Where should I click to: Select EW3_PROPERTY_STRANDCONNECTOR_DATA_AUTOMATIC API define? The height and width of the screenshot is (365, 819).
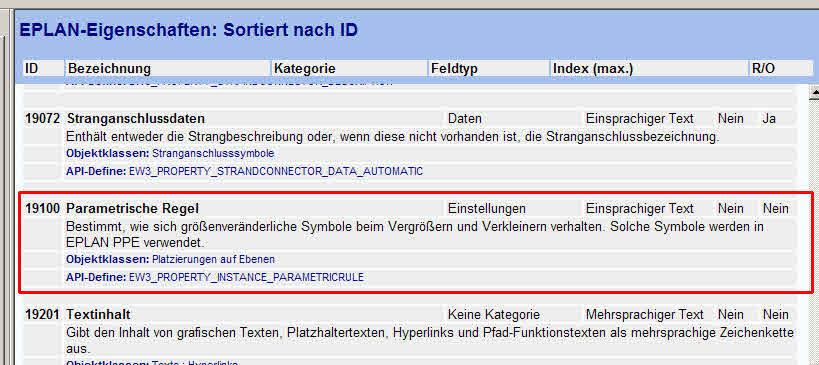(276, 171)
